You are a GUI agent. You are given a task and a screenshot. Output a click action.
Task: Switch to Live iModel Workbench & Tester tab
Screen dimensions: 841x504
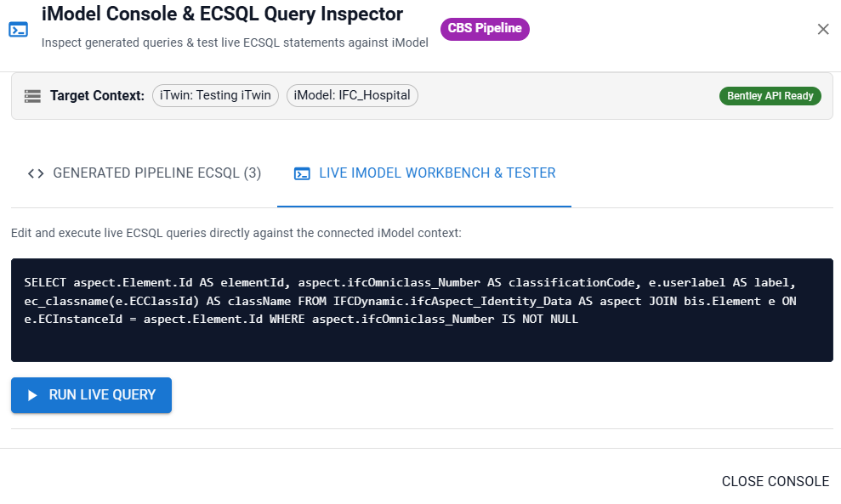pos(424,173)
